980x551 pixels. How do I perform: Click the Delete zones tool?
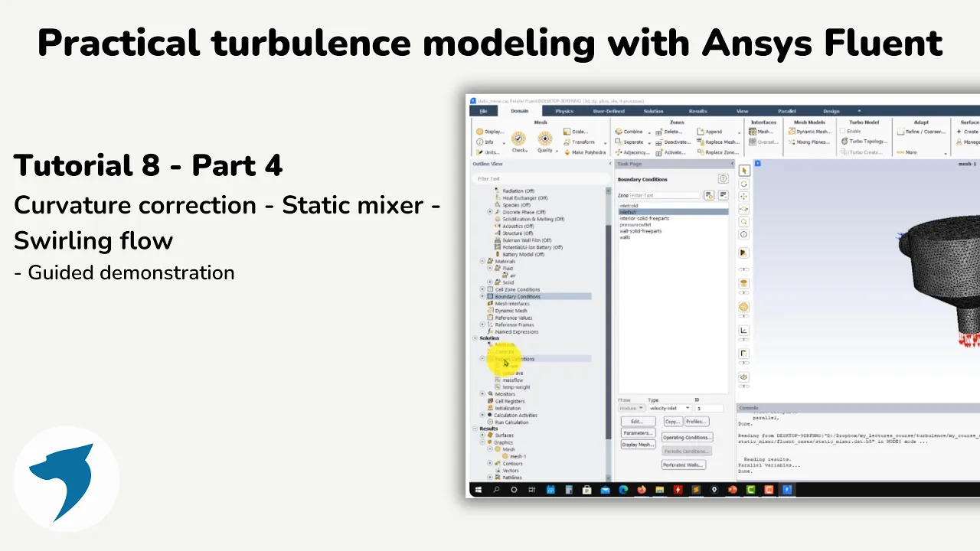(x=669, y=132)
